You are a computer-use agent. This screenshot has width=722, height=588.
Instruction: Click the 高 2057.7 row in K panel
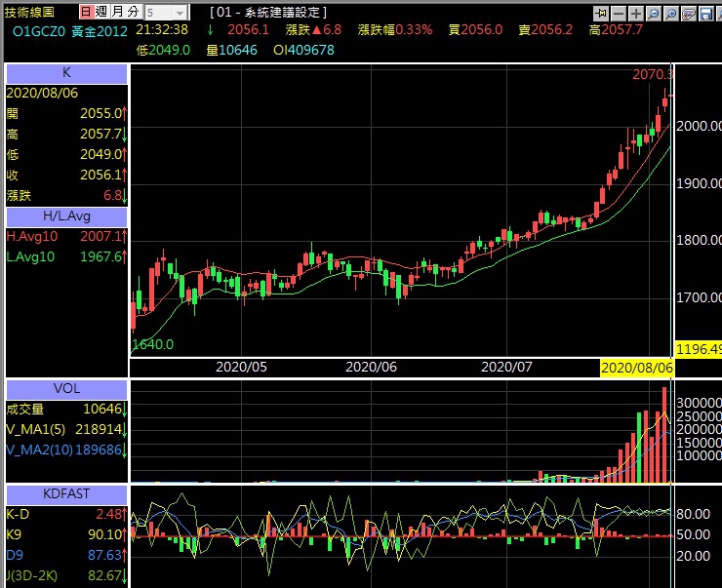tap(66, 135)
